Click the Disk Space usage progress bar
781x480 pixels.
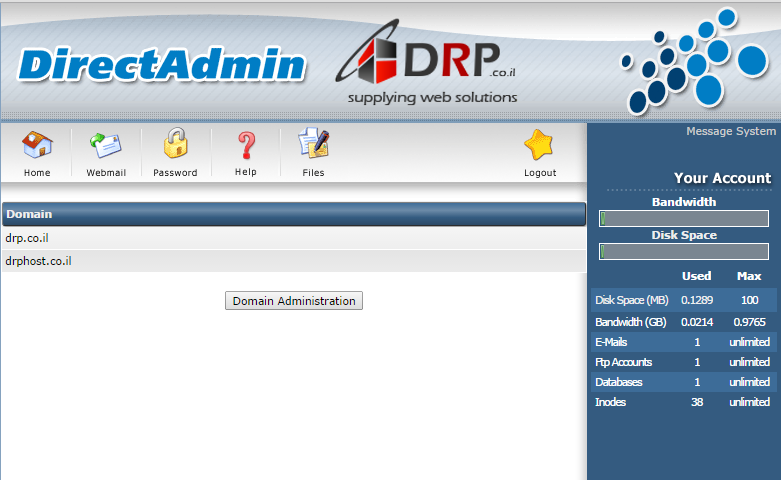pyautogui.click(x=684, y=251)
